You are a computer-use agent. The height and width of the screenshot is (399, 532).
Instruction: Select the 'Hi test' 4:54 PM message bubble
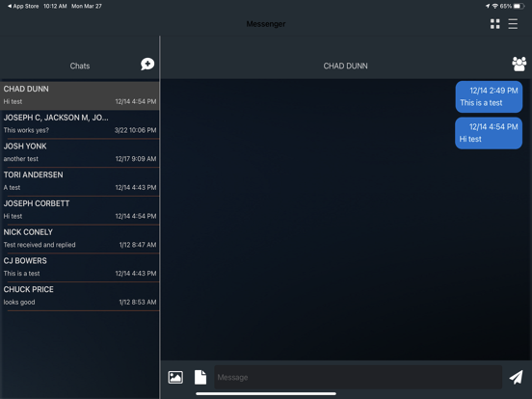489,133
